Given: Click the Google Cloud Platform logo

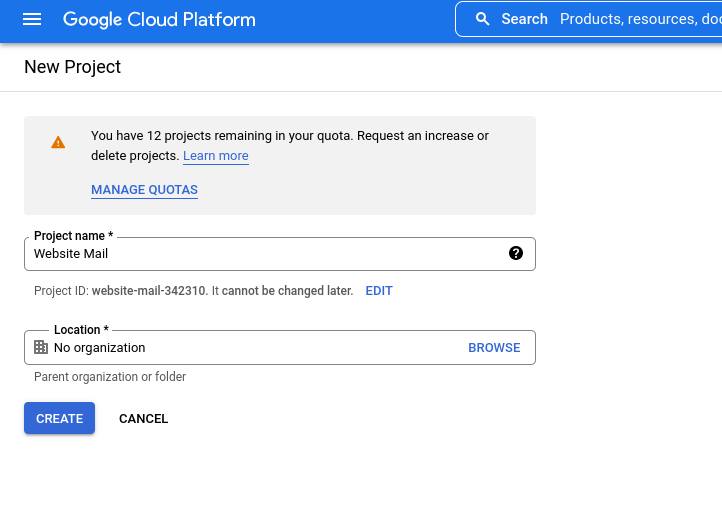Looking at the screenshot, I should click(x=159, y=19).
